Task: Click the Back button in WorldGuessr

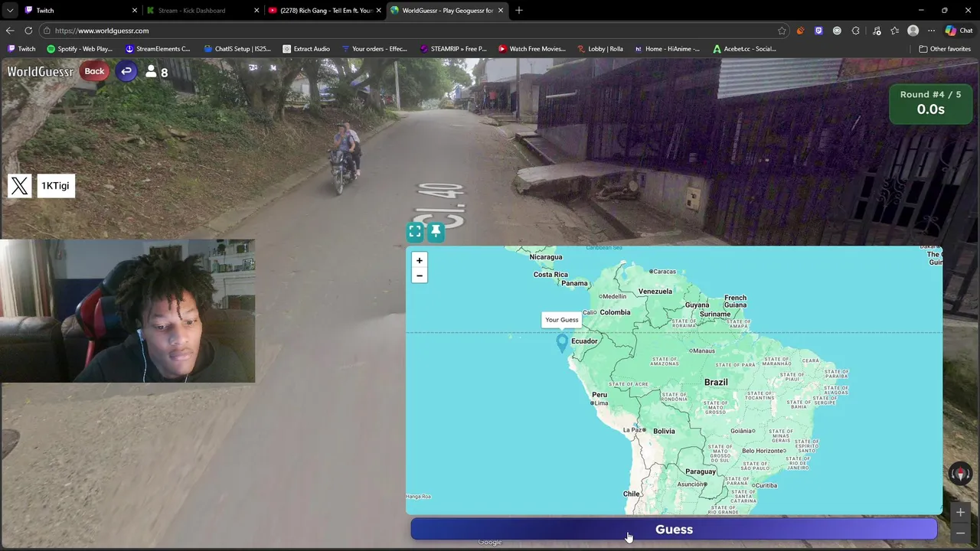Action: [94, 71]
